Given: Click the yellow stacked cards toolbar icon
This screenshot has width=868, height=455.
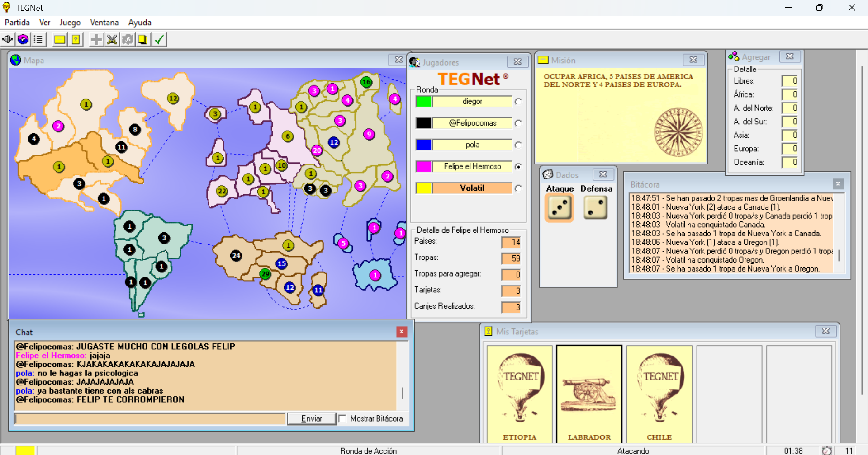Looking at the screenshot, I should pyautogui.click(x=143, y=40).
